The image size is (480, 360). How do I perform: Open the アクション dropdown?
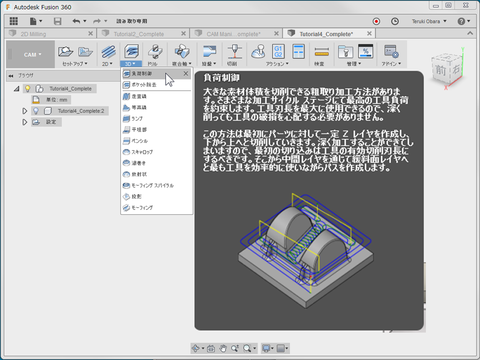point(277,64)
